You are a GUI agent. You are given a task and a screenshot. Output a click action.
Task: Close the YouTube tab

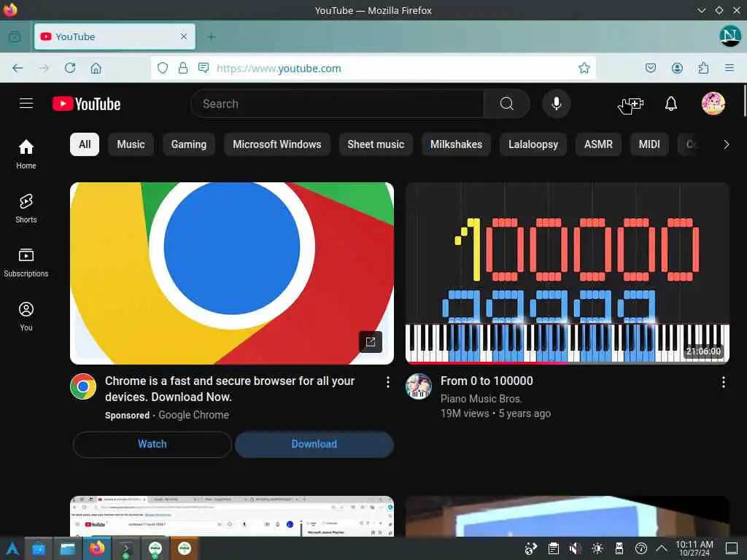pos(184,36)
